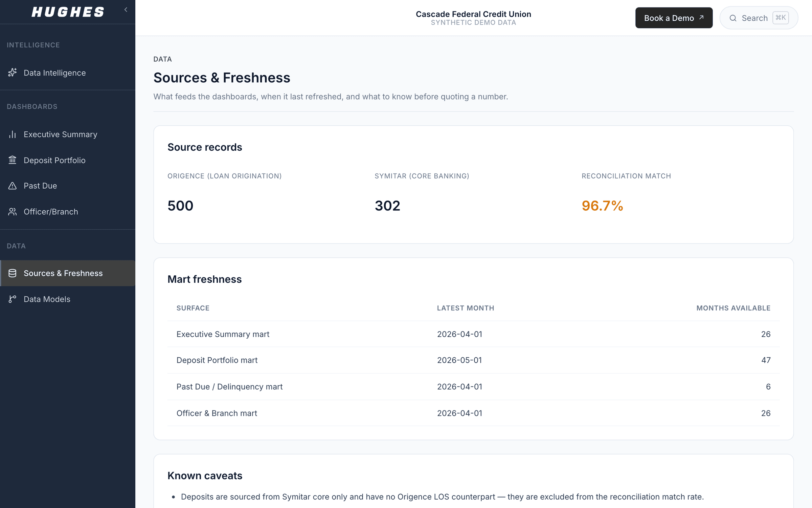Click the 2026-05-01 latest month cell
The width and height of the screenshot is (812, 508).
click(459, 360)
